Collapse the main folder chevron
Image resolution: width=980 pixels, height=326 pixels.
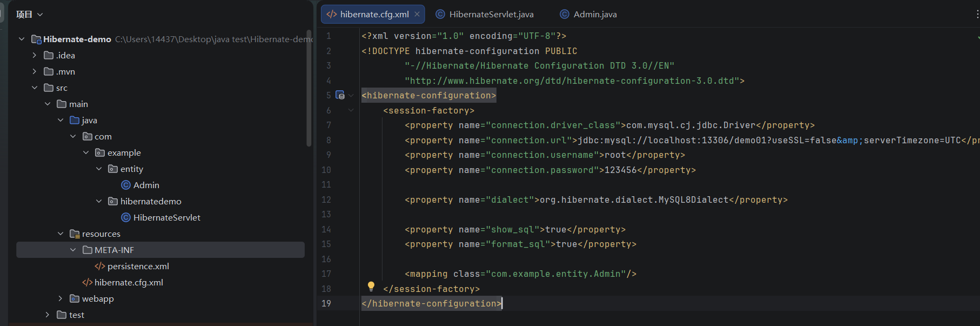[48, 104]
